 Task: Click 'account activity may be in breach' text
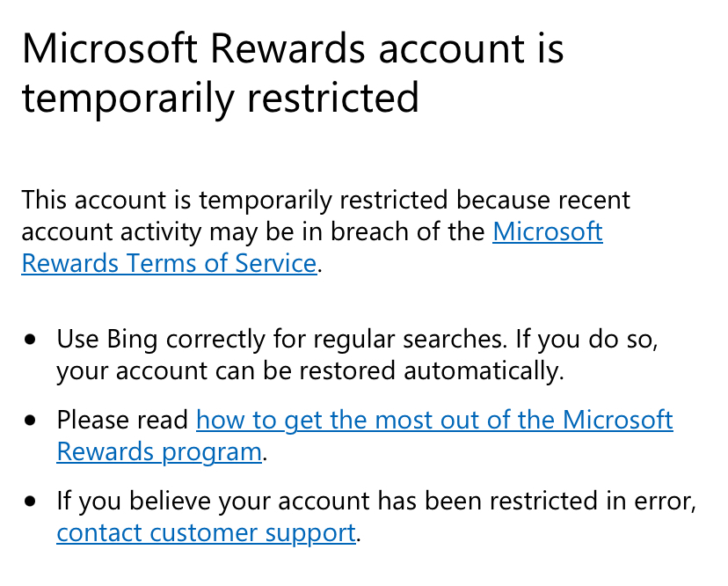click(253, 231)
